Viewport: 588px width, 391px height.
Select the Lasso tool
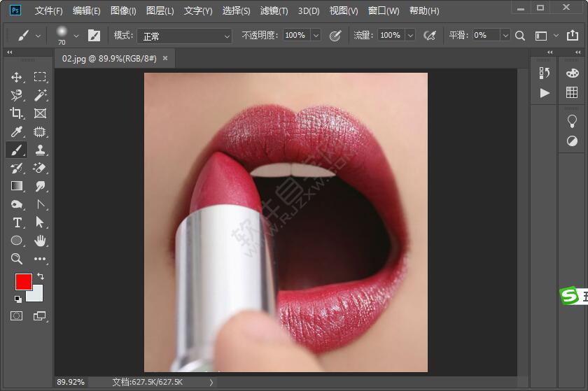(x=16, y=95)
